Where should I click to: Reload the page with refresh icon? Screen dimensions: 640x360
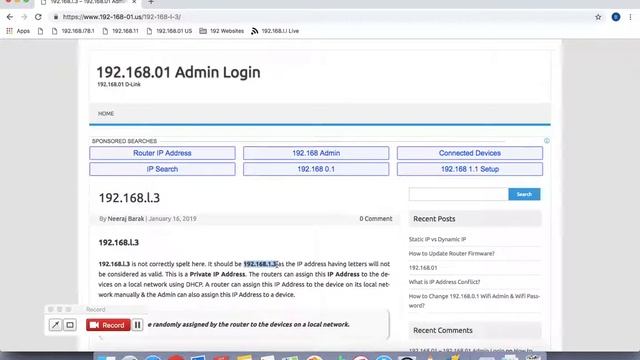(38, 17)
